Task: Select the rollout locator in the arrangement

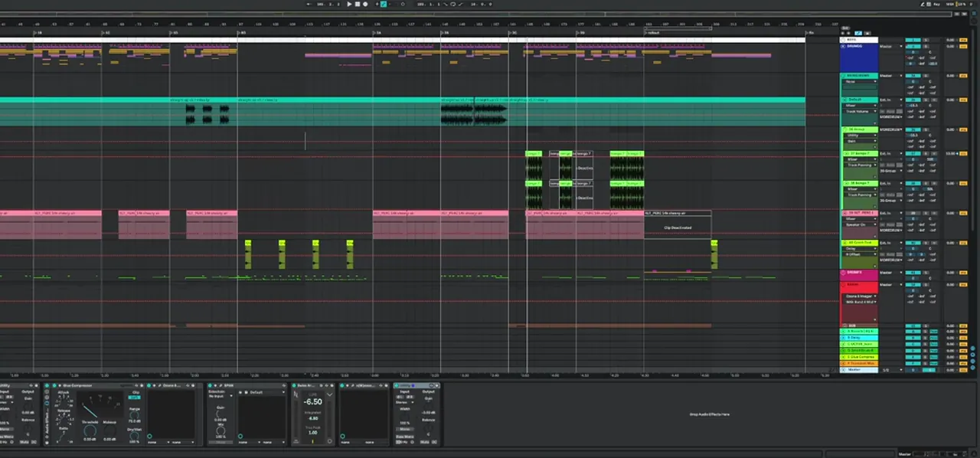Action: [x=653, y=32]
